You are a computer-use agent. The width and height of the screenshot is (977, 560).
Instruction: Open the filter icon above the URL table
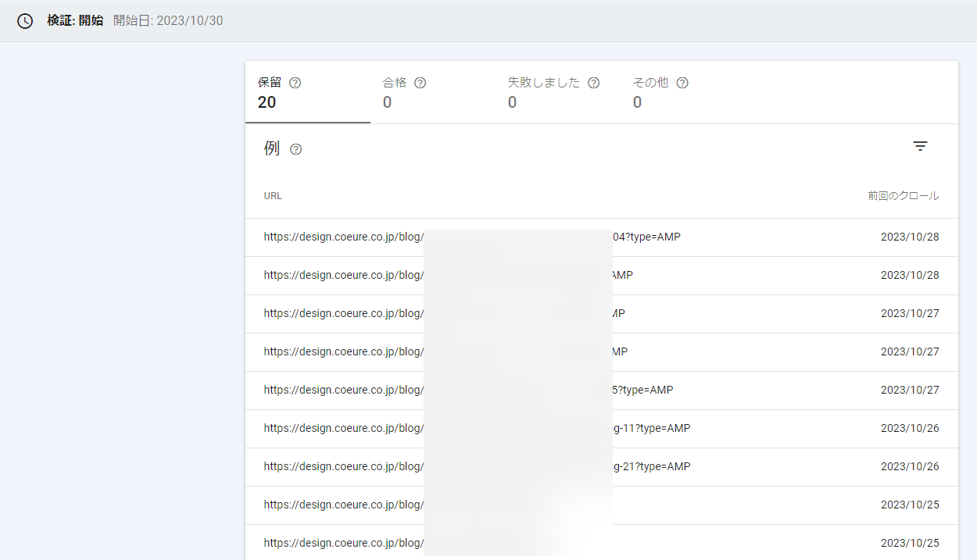click(x=920, y=146)
